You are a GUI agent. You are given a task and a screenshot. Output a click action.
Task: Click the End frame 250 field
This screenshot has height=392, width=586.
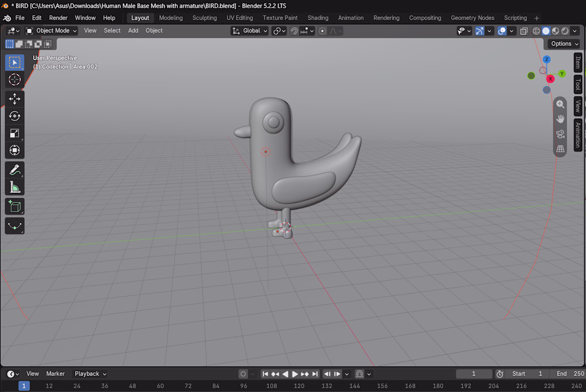tap(569, 374)
